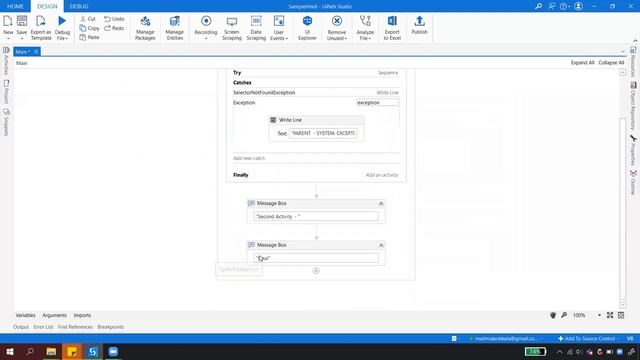This screenshot has height=360, width=640.
Task: Edit the exception variable name field
Action: point(377,102)
